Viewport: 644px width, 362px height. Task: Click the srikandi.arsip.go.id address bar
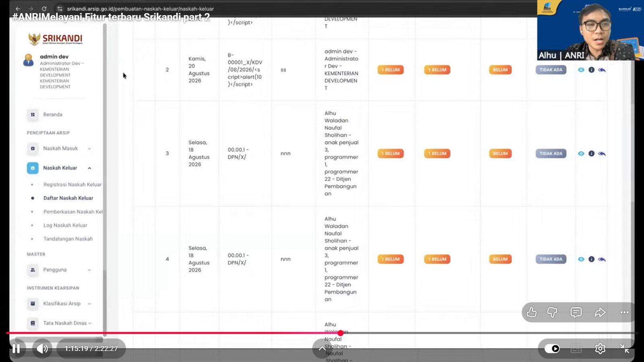click(x=140, y=8)
